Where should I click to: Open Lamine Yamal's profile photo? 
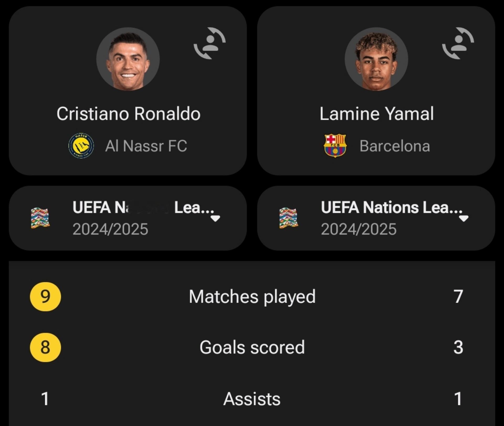(x=376, y=59)
